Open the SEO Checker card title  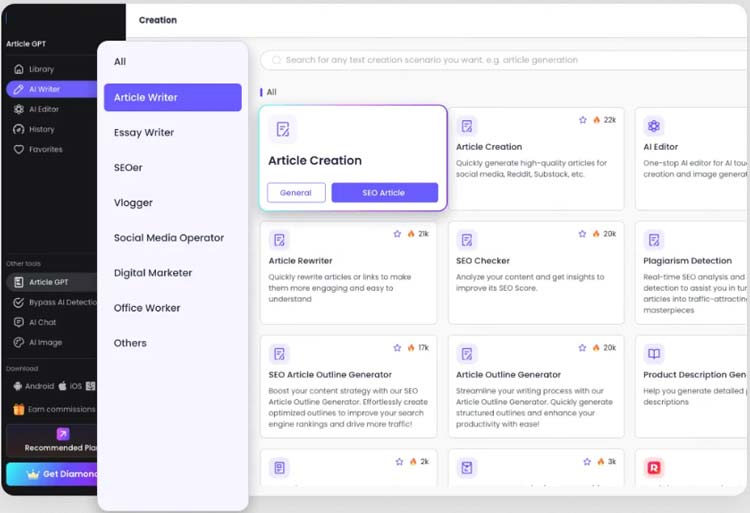[x=483, y=261]
